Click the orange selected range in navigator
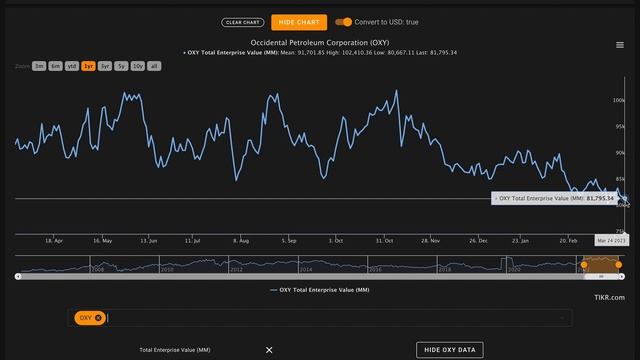This screenshot has height=360, width=640. coord(601,264)
